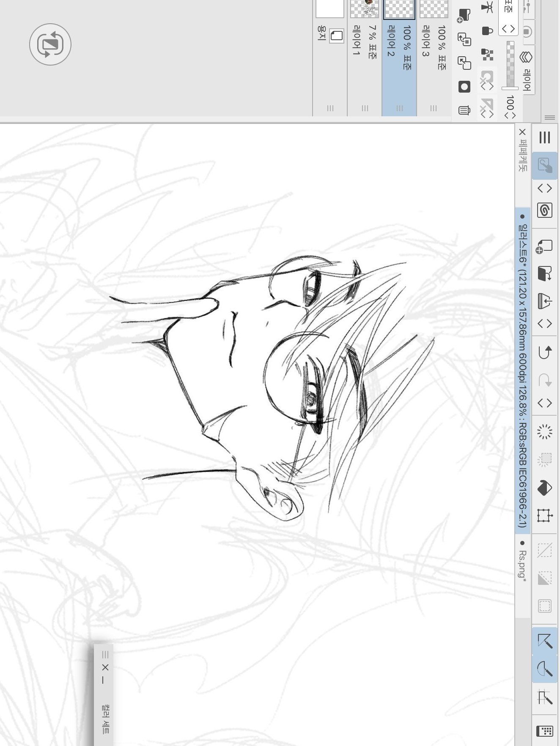Enable Snap to Grid

click(x=545, y=697)
